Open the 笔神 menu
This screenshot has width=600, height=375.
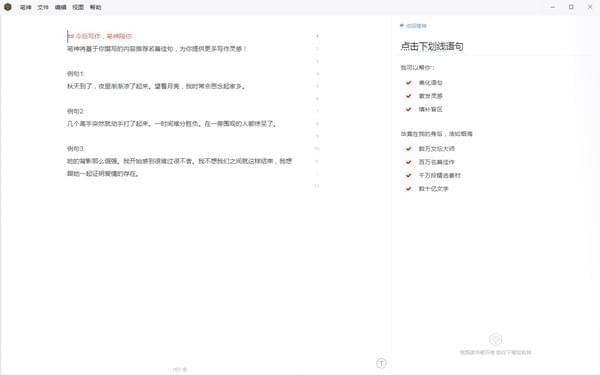tap(26, 7)
